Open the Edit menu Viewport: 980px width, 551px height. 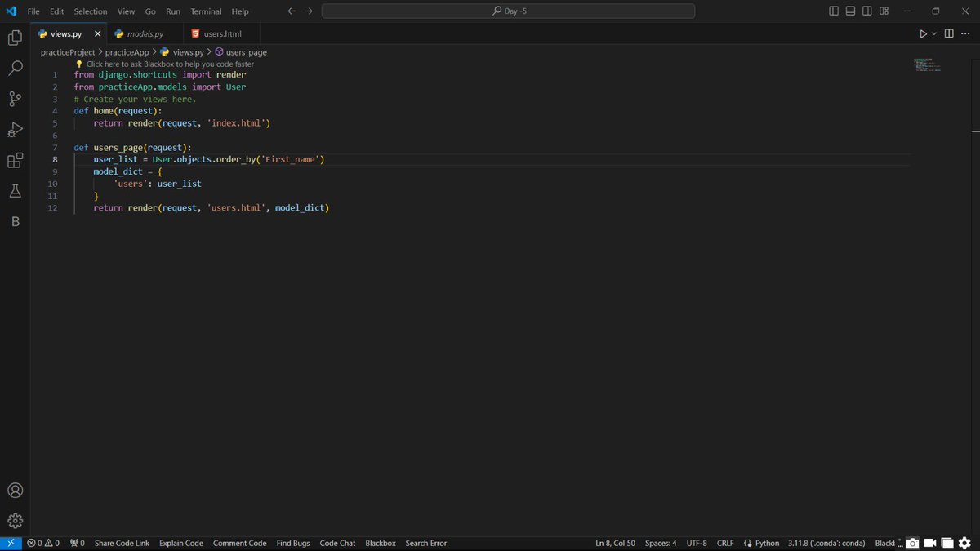pyautogui.click(x=56, y=11)
